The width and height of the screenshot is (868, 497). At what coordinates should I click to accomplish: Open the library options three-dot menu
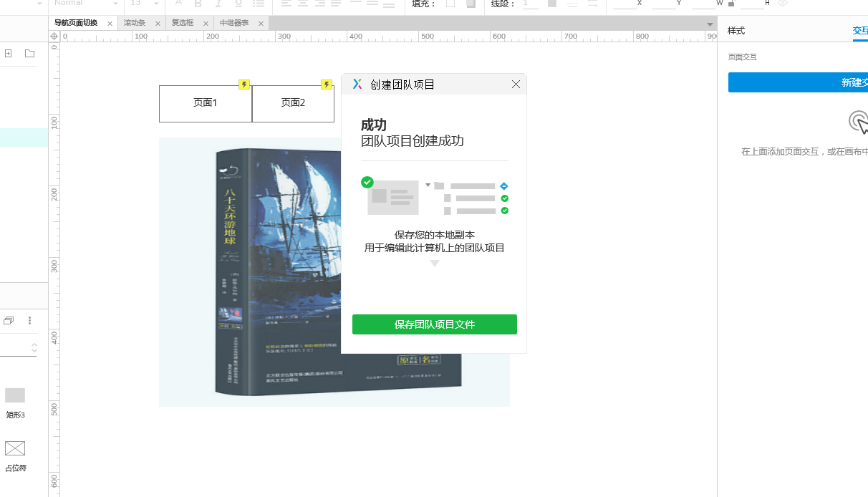(29, 321)
